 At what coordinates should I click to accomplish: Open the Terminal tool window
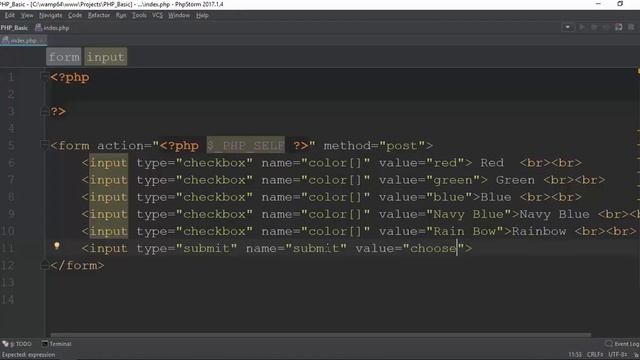(x=57, y=344)
